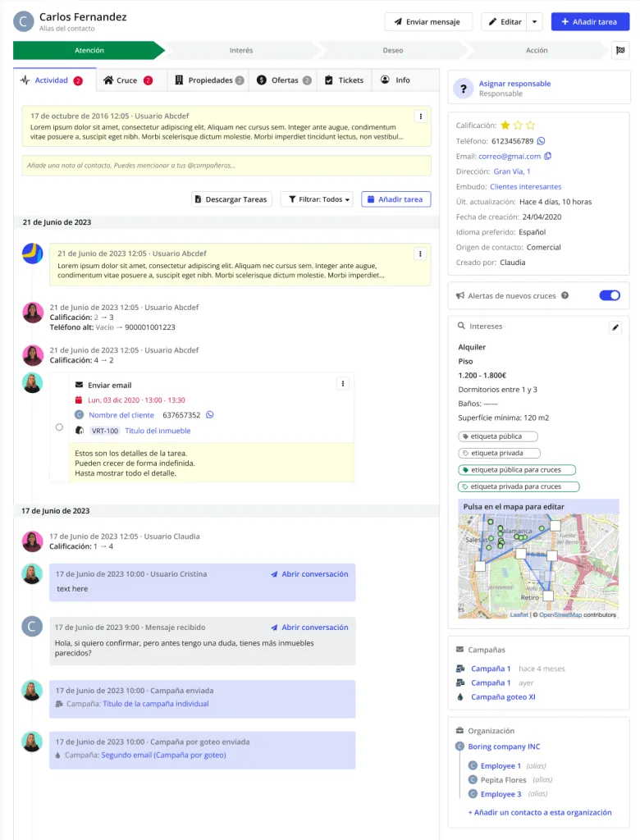Open Gran Vía, 1 address link
This screenshot has height=840, width=640.
512,171
